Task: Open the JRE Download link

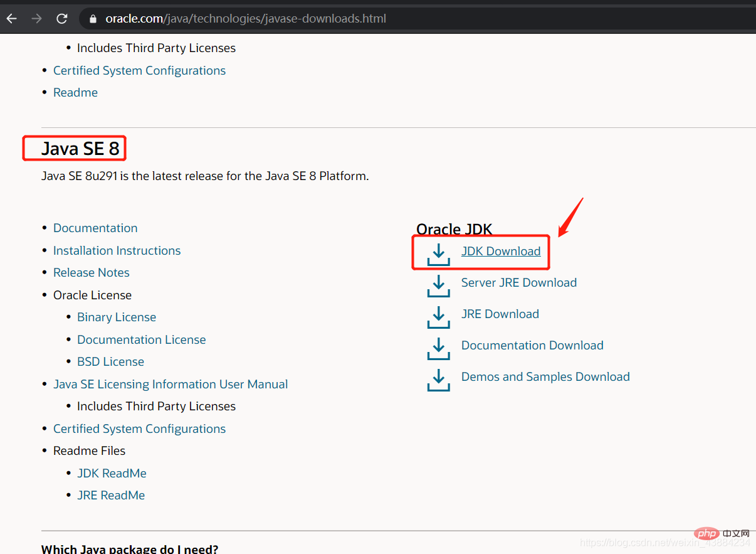Action: [x=500, y=314]
